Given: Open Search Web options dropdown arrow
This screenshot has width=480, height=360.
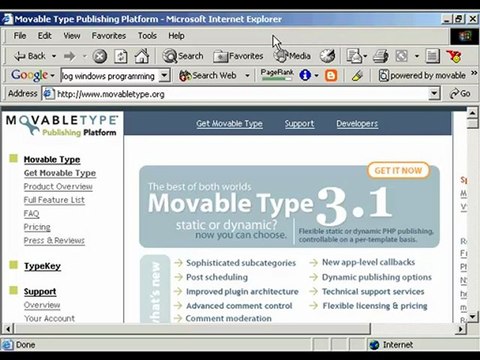Looking at the screenshot, I should click(x=247, y=76).
